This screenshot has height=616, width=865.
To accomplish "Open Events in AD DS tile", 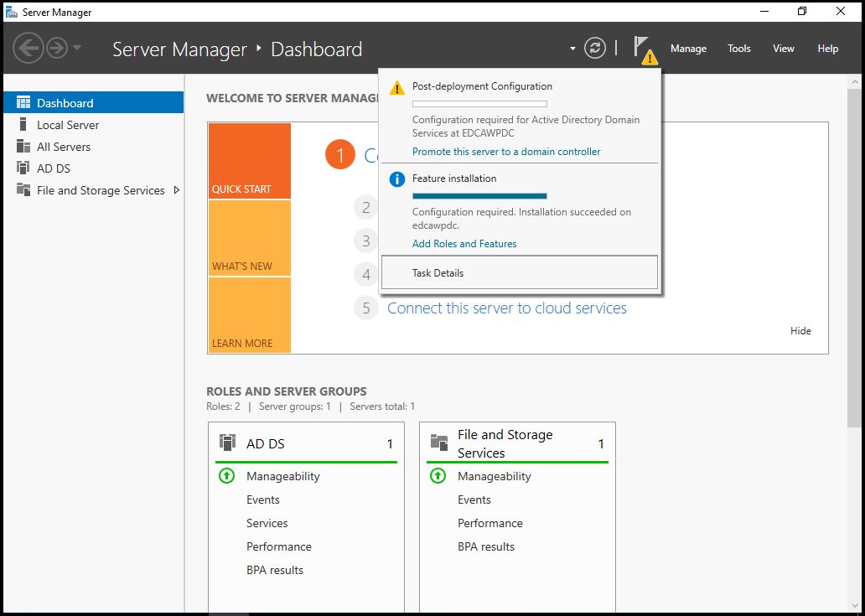I will [263, 500].
